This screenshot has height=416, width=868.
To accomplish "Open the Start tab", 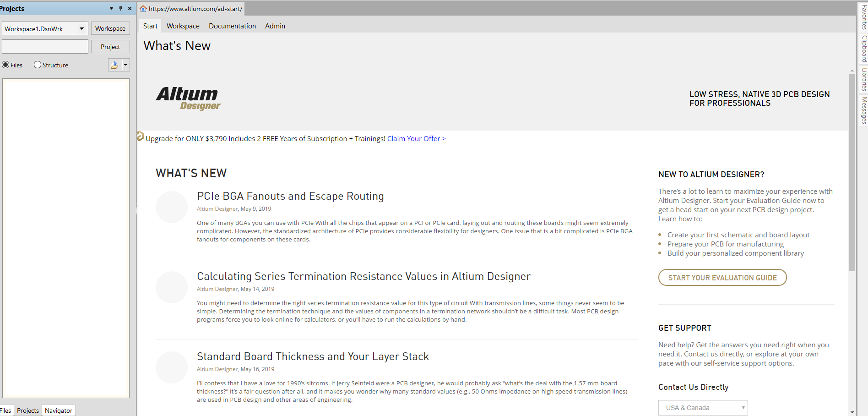I will pos(150,26).
